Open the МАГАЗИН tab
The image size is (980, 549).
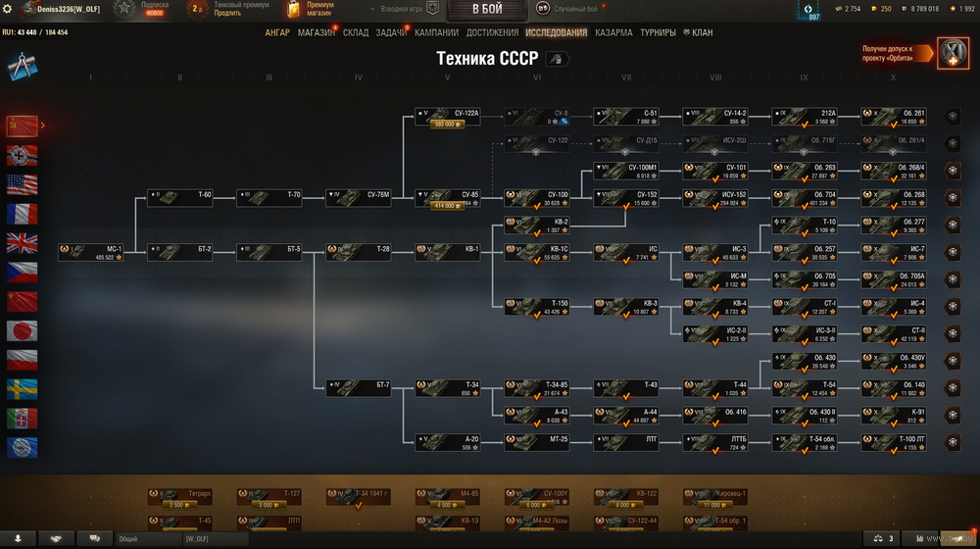[317, 32]
